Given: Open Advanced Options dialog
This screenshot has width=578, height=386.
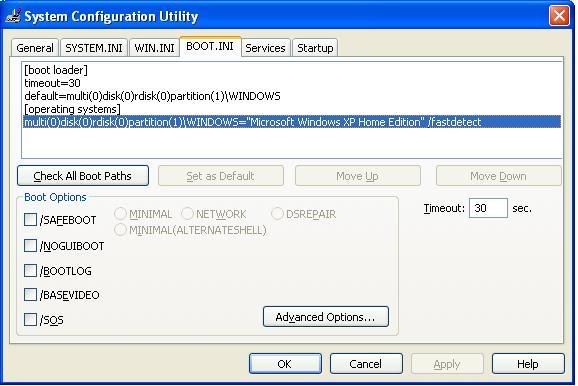Looking at the screenshot, I should (x=326, y=317).
